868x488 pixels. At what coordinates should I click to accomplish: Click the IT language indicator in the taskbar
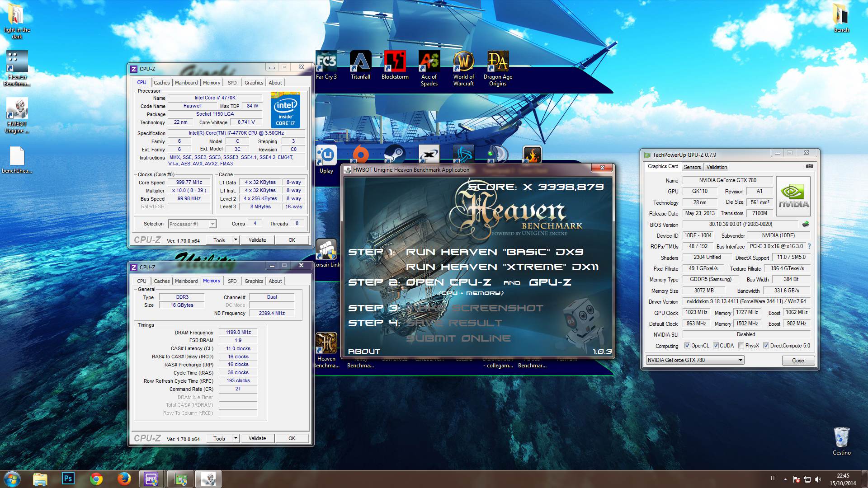773,478
